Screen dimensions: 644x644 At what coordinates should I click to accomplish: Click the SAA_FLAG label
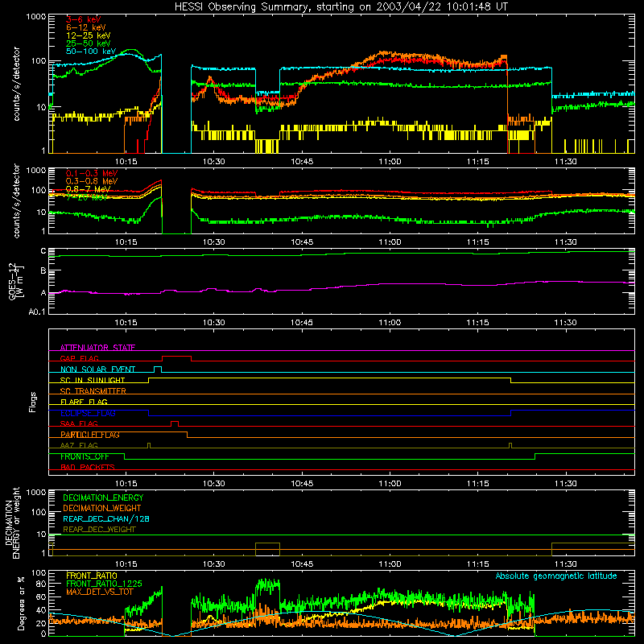click(x=79, y=423)
